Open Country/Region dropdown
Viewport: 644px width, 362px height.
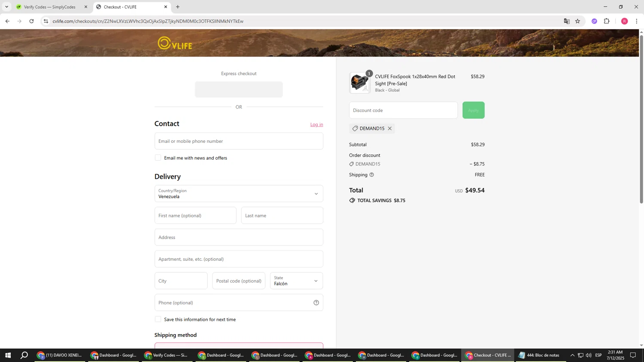tap(239, 193)
